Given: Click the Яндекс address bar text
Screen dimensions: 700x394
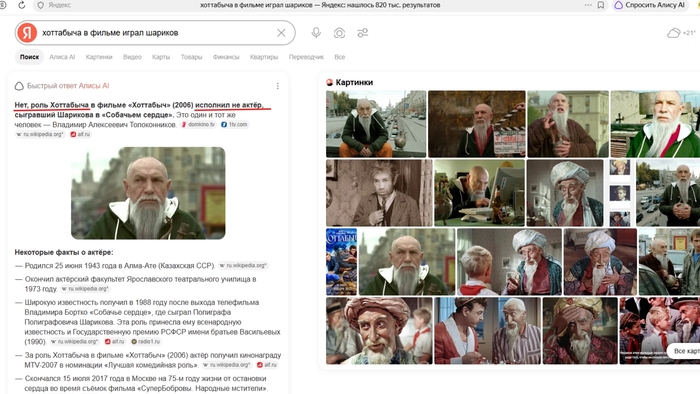Looking at the screenshot, I should tap(60, 5).
